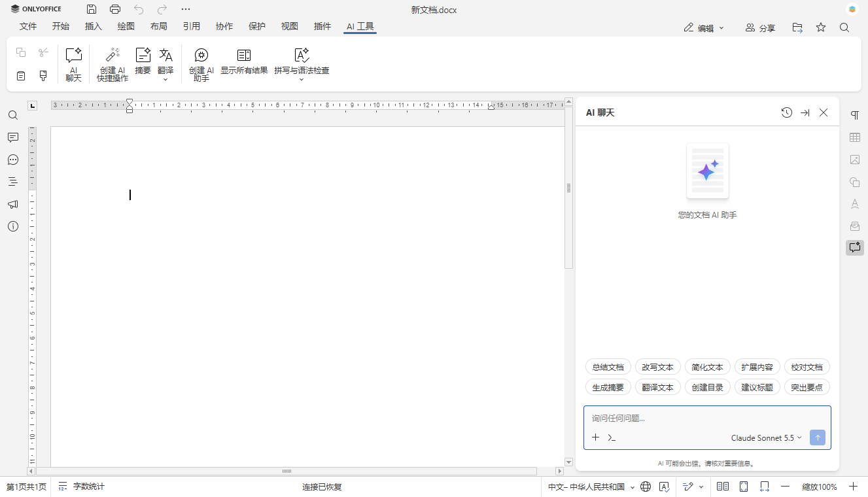Switch to the 布局 tab
The width and height of the screenshot is (868, 497).
tap(159, 27)
